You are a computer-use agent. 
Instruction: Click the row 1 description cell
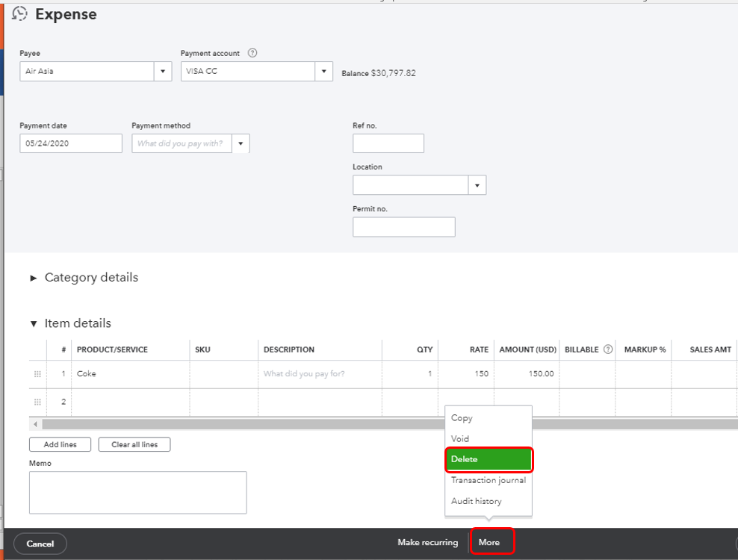click(320, 374)
